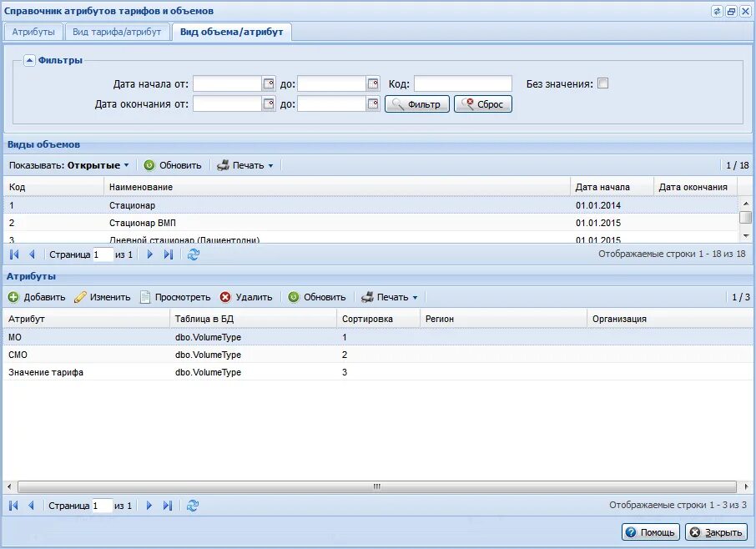Focus the Код filter input field
The height and width of the screenshot is (549, 756).
click(x=463, y=84)
